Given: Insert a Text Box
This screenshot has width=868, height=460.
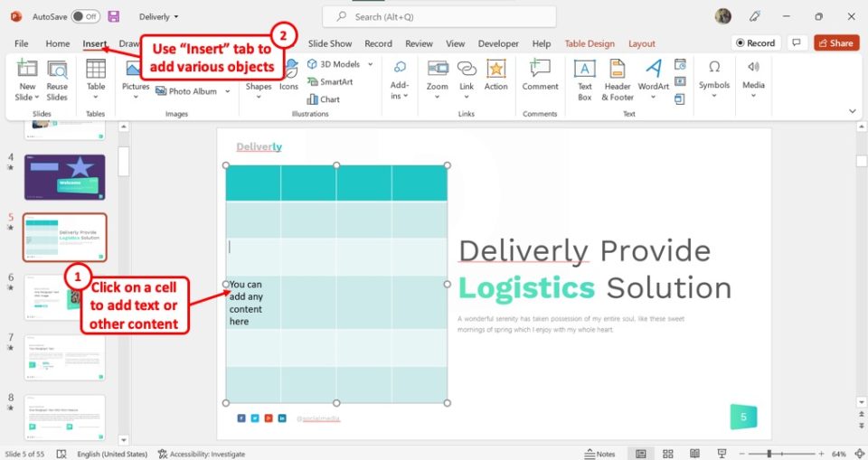Looking at the screenshot, I should coord(585,80).
